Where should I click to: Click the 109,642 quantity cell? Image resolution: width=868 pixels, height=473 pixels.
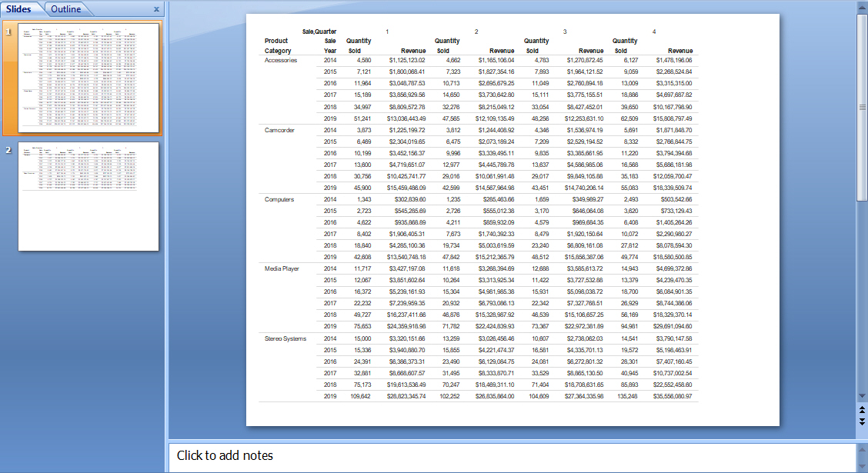(x=360, y=397)
